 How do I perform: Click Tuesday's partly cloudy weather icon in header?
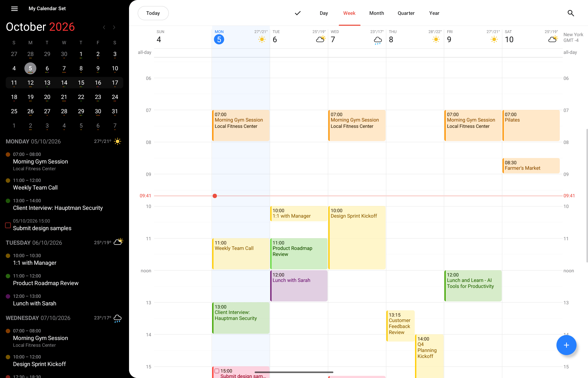click(x=320, y=40)
